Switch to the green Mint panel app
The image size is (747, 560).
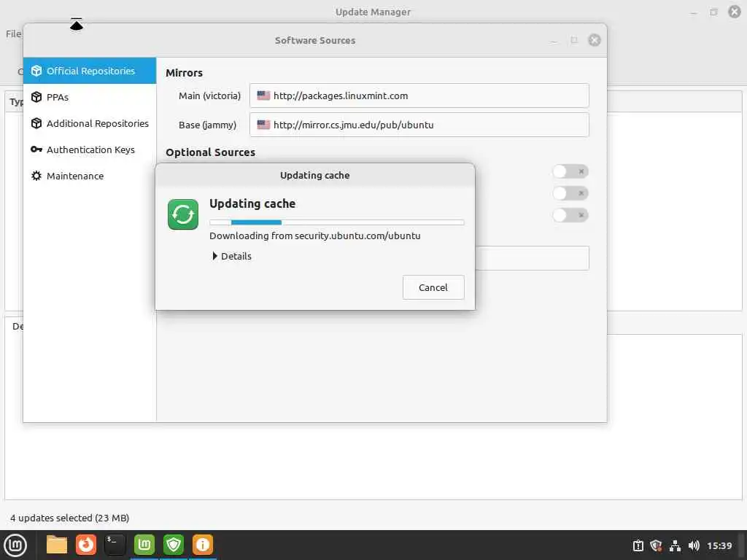(x=144, y=545)
